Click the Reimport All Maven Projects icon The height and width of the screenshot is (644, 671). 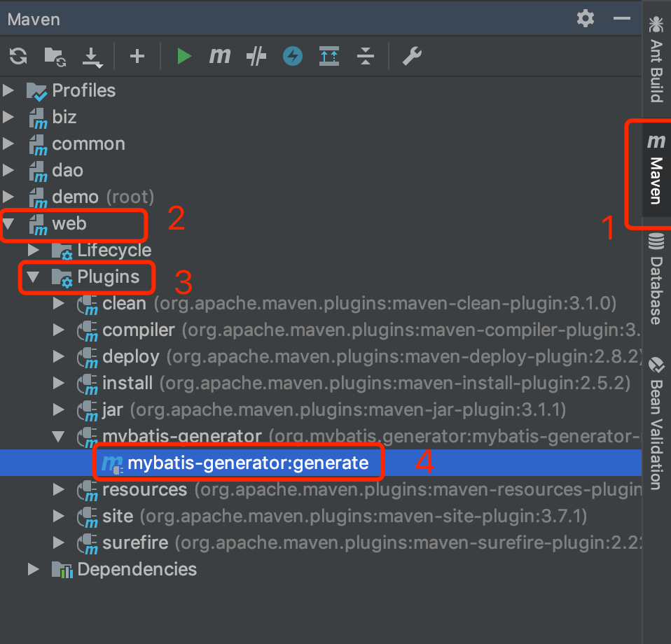(x=18, y=57)
